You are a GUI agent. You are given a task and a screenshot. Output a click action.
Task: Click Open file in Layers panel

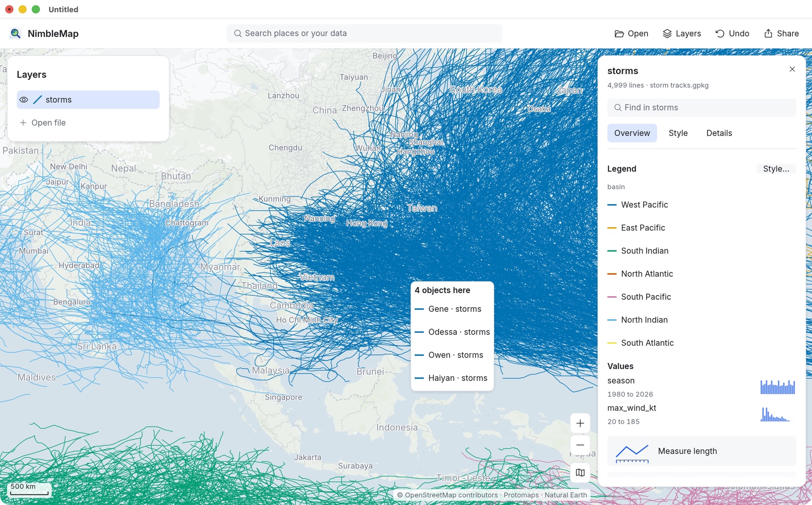tap(43, 123)
